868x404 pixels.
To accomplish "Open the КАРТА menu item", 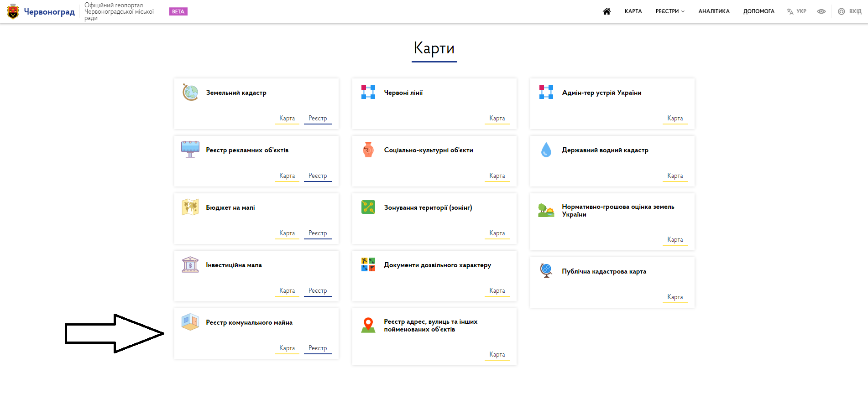I will [633, 11].
